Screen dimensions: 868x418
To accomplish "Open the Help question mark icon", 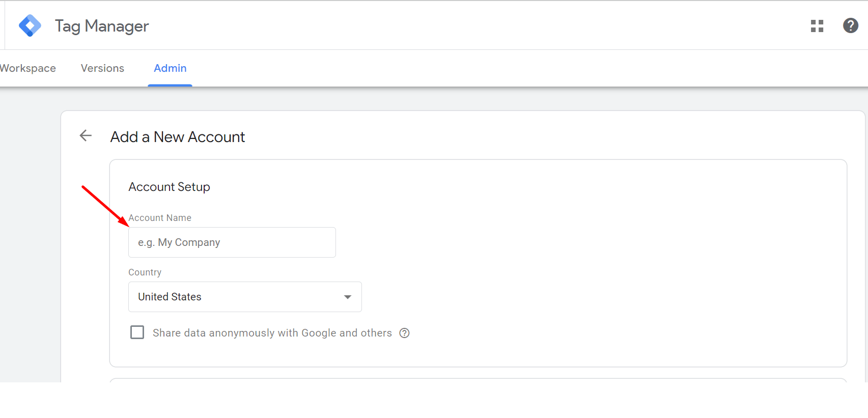I will [x=851, y=25].
